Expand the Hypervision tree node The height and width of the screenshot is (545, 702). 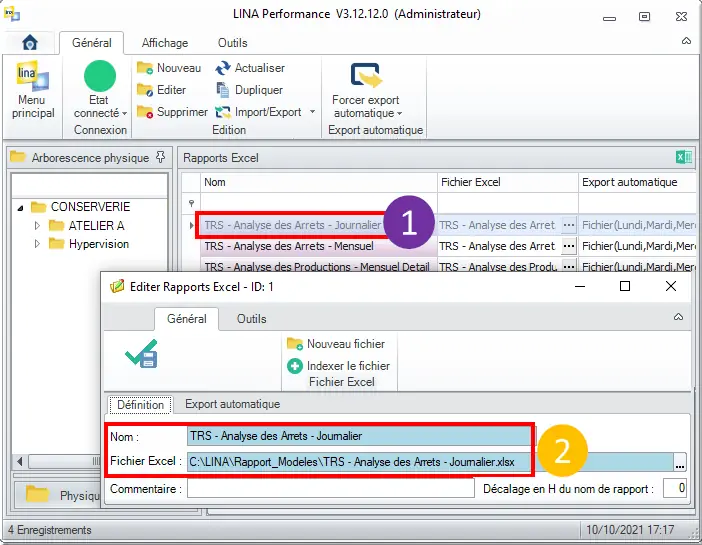[38, 244]
